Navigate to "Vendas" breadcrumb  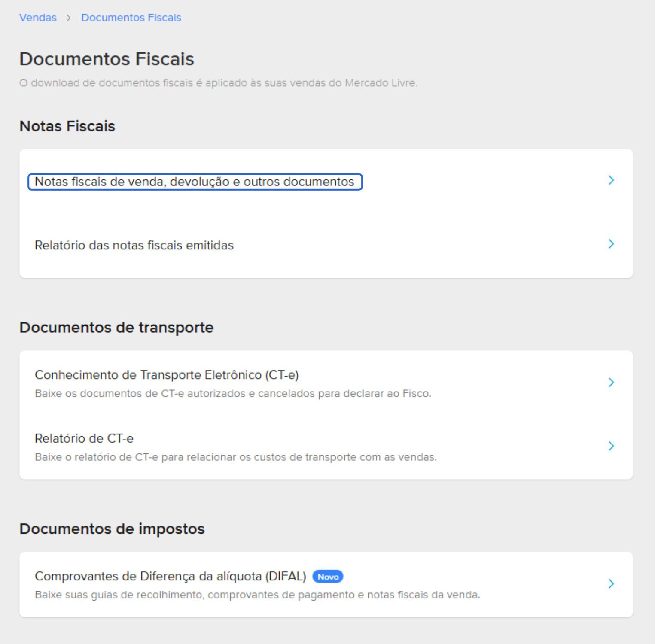pos(37,18)
